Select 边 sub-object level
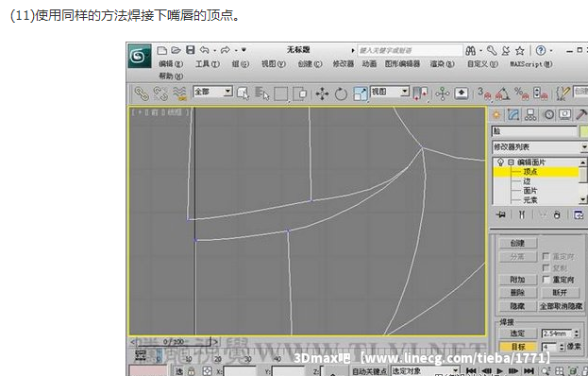 pos(527,181)
